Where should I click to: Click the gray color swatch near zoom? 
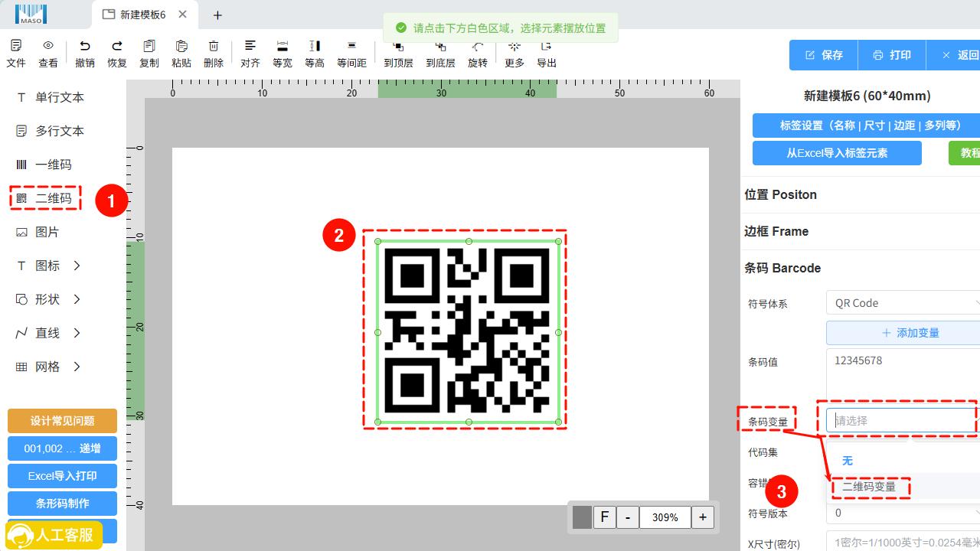(582, 517)
